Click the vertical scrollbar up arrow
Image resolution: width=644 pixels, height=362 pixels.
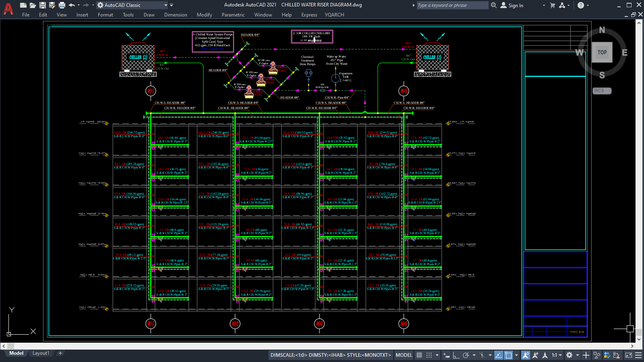(639, 23)
